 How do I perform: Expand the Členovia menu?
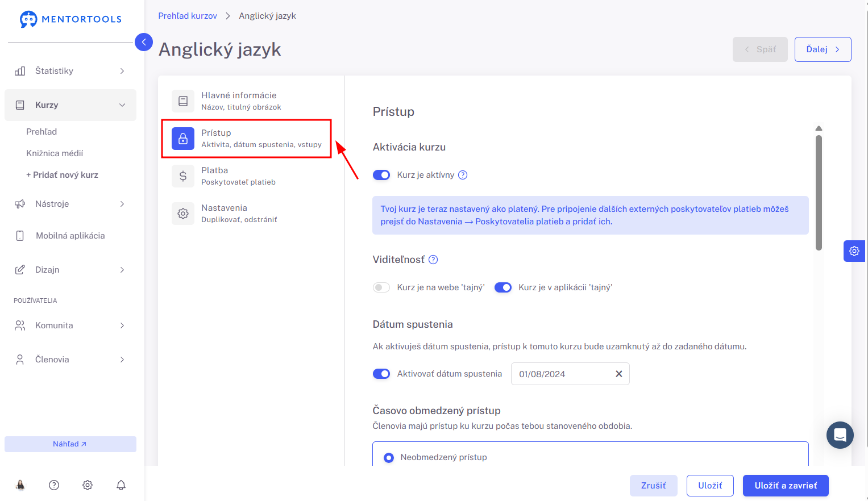pyautogui.click(x=70, y=360)
